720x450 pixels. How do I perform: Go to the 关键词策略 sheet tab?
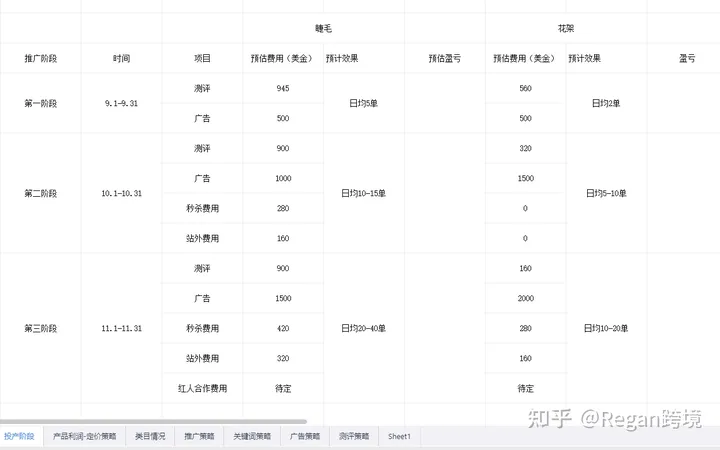(252, 436)
